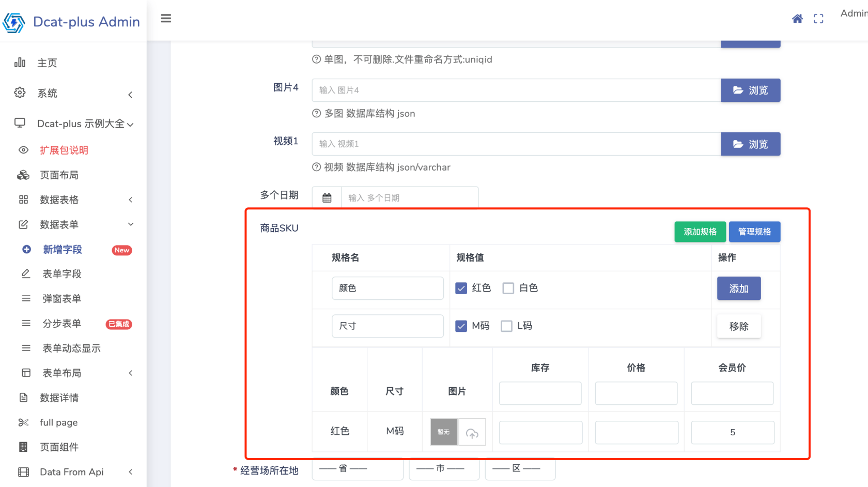Enter fullscreen mode icon
868x487 pixels.
818,19
